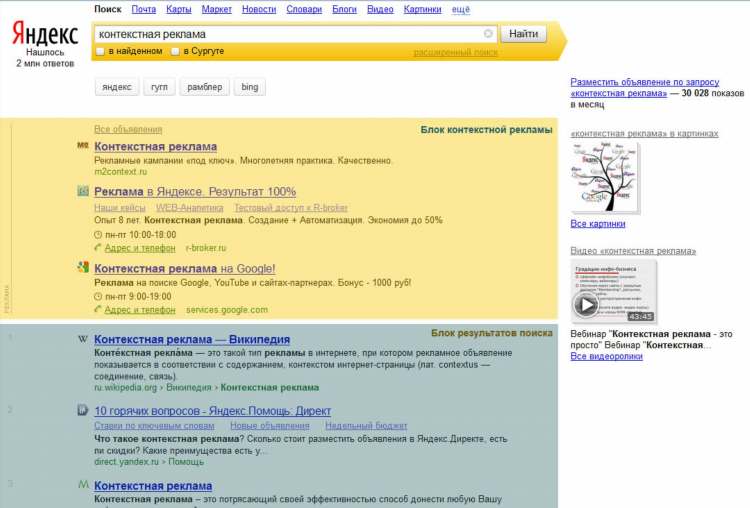The width and height of the screenshot is (750, 508).
Task: Expand the «ещё» services menu
Action: click(x=461, y=9)
